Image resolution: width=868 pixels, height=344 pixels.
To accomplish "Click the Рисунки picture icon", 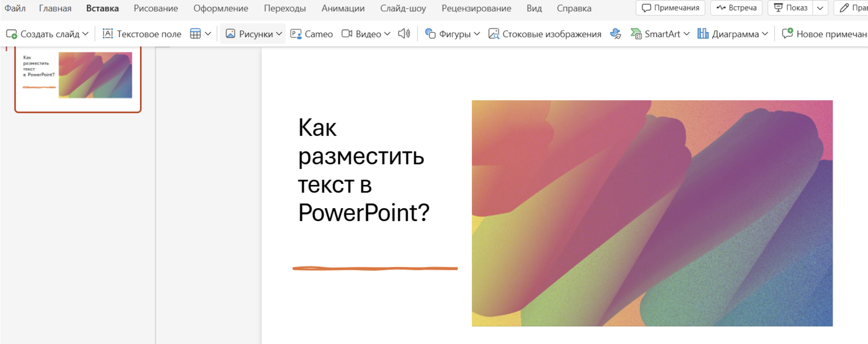I will pos(230,34).
